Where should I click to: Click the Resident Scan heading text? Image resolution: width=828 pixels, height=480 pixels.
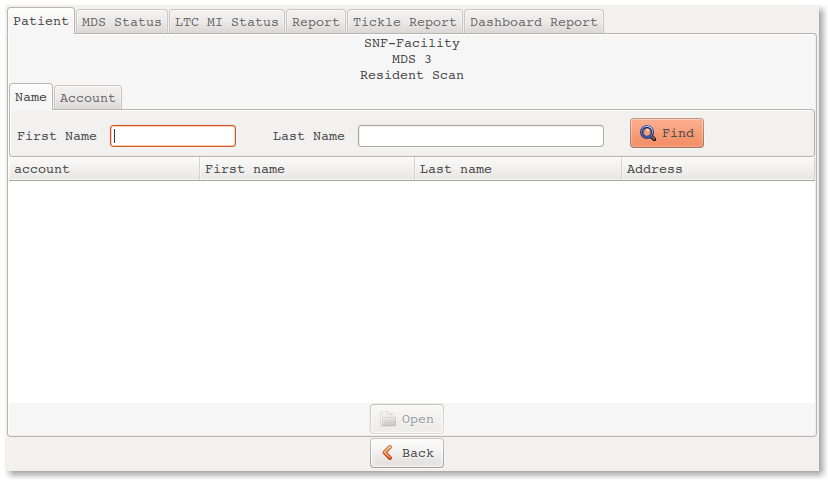pos(412,75)
